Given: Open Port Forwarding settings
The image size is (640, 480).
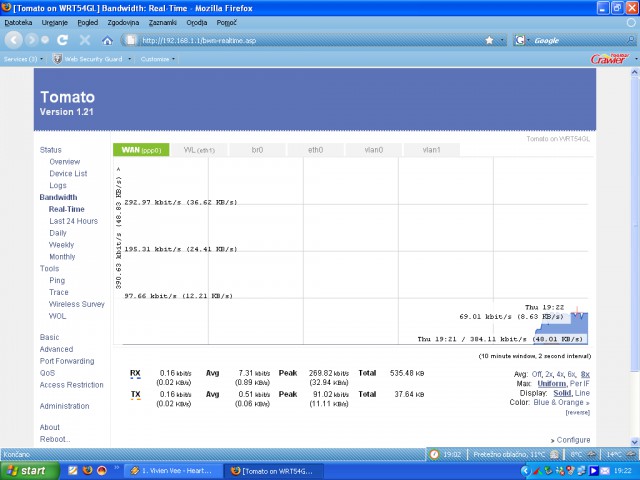Looking at the screenshot, I should 67,361.
